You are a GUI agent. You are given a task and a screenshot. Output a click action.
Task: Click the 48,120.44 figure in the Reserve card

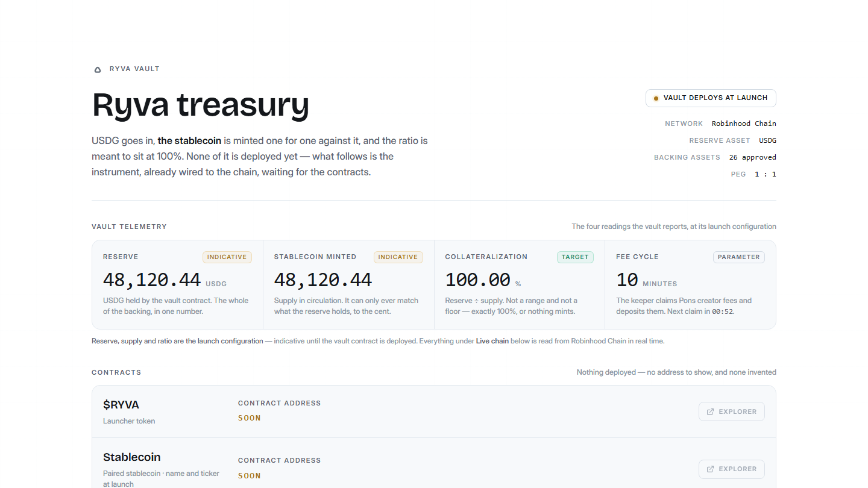[152, 280]
